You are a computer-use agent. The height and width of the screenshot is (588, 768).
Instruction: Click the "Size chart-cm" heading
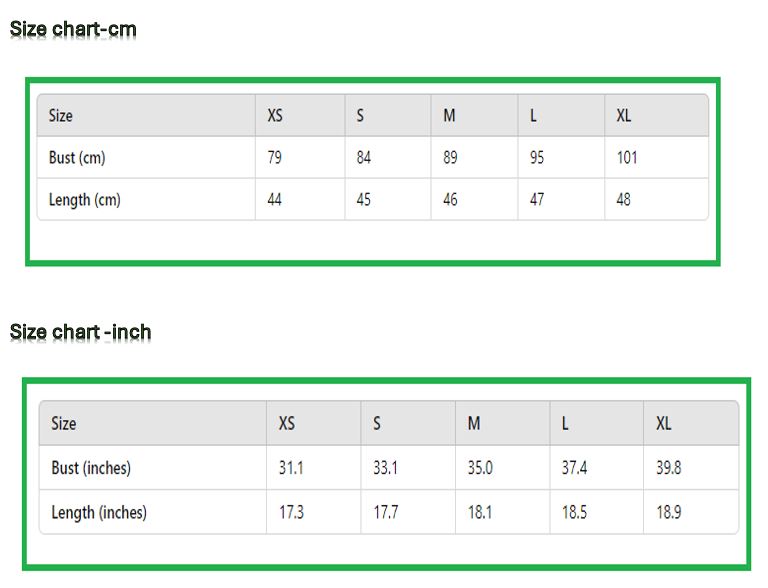point(73,29)
